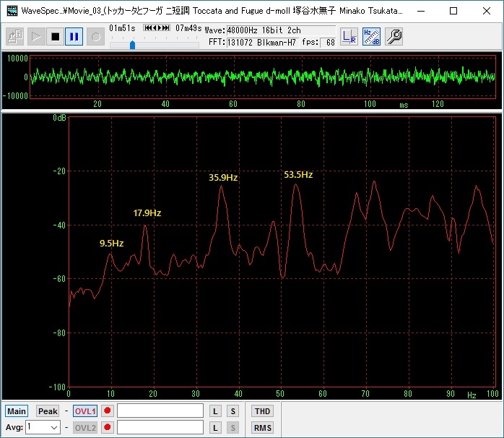Toggle the Main spectrum display
Screen dimensions: 504x438
pyautogui.click(x=16, y=411)
